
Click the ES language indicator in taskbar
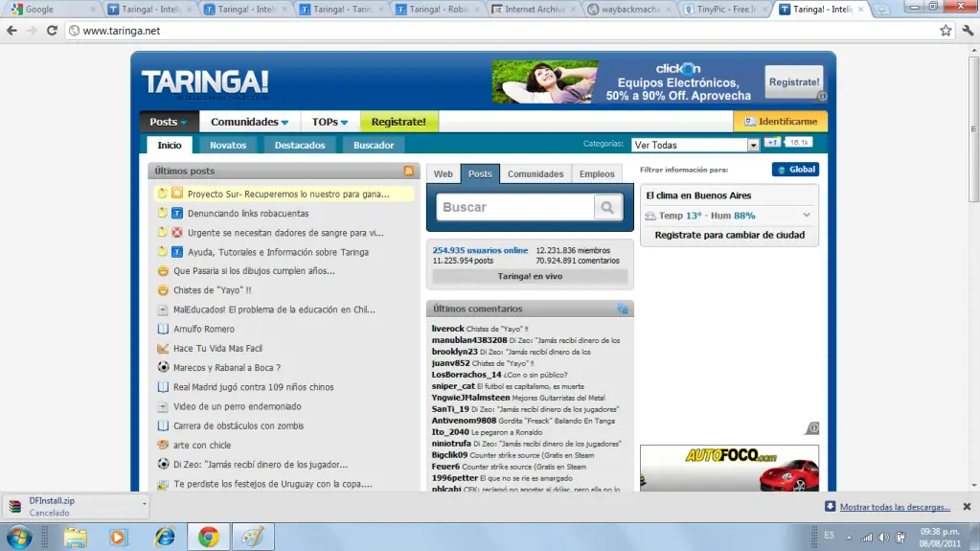pos(829,536)
